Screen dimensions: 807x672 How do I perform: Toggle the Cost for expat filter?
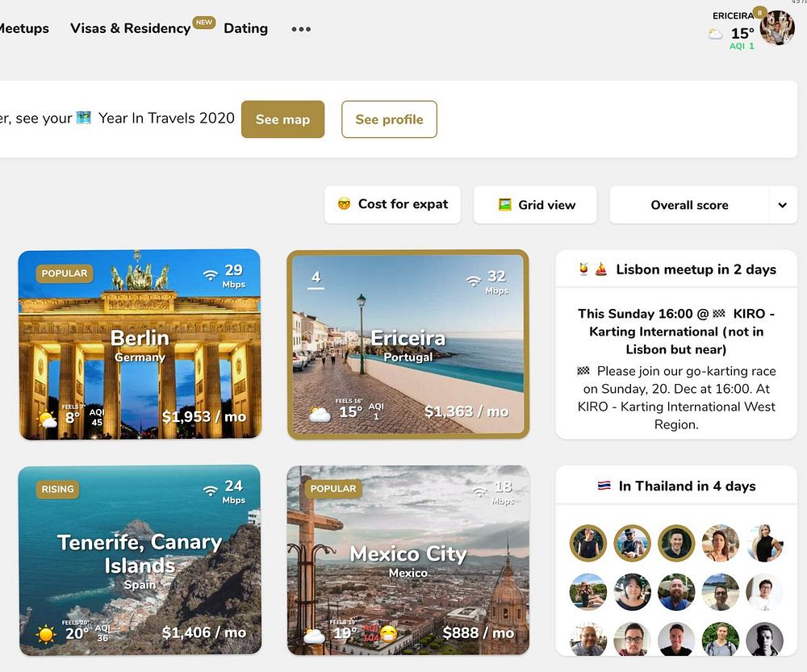pyautogui.click(x=393, y=205)
